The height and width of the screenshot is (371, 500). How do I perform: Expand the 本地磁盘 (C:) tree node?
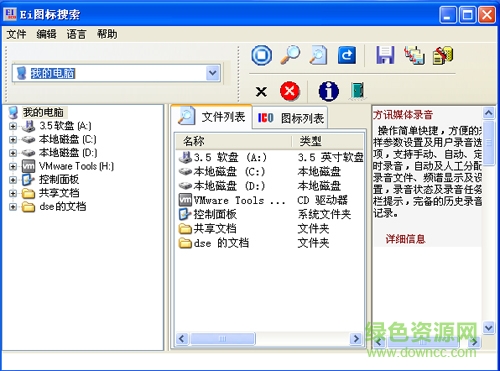(13, 139)
